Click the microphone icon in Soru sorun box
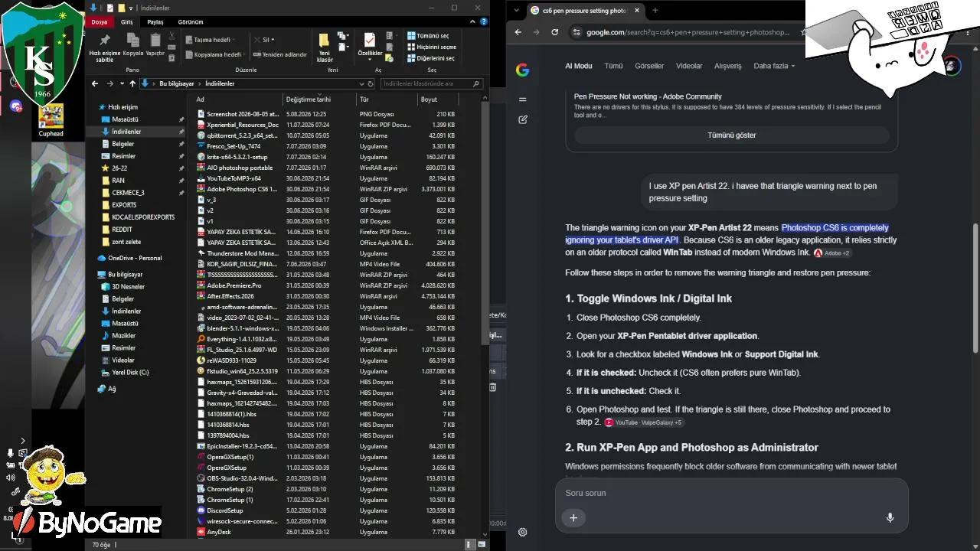This screenshot has width=980, height=551. 890,517
